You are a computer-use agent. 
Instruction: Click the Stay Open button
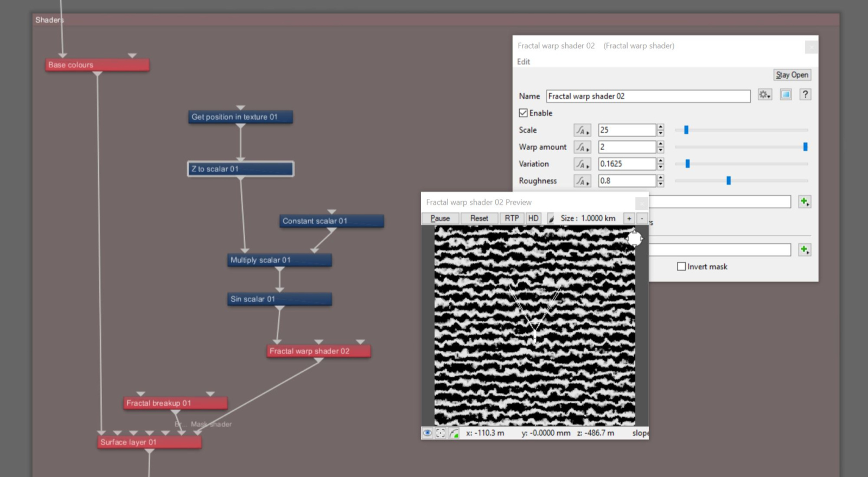(x=792, y=75)
